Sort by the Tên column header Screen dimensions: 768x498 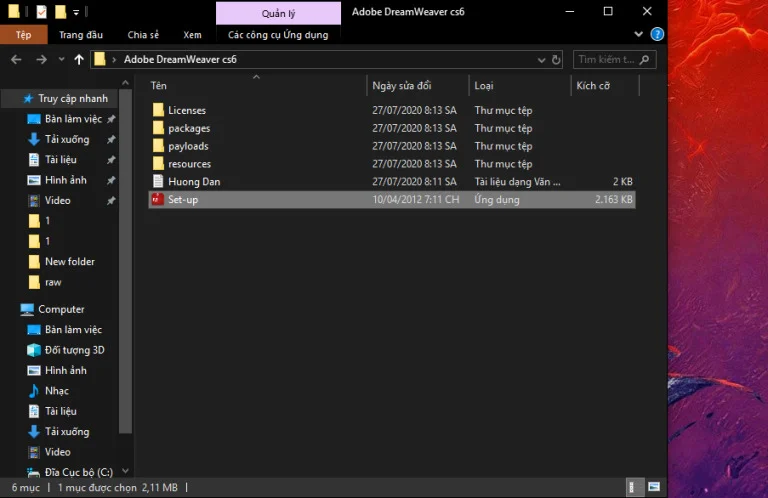(x=159, y=86)
